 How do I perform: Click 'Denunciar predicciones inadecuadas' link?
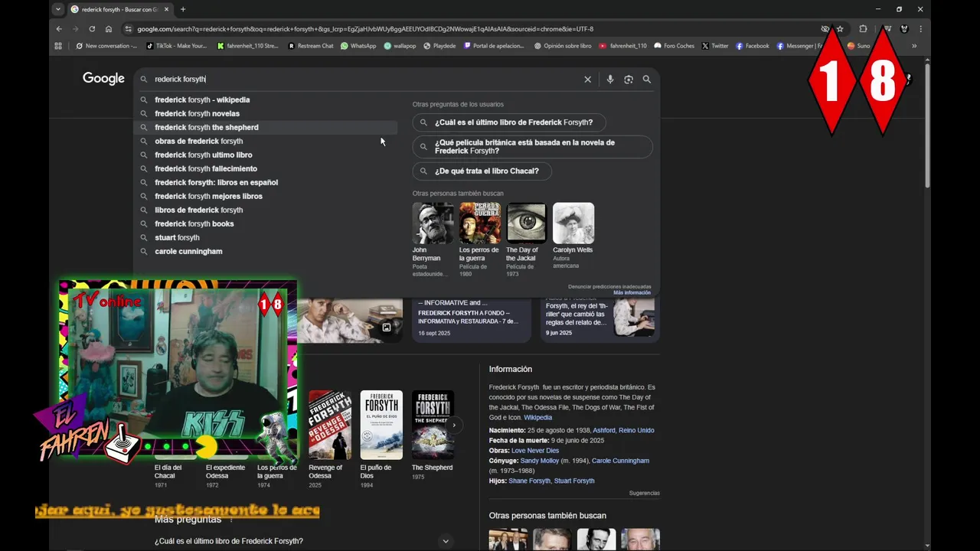[609, 286]
